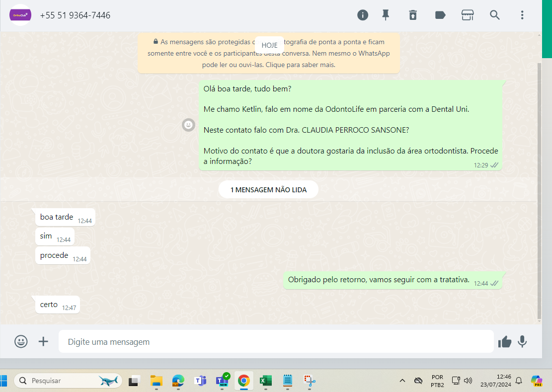The height and width of the screenshot is (392, 552).
Task: Click the phone number +55 51 9364-7446
Action: coord(75,15)
